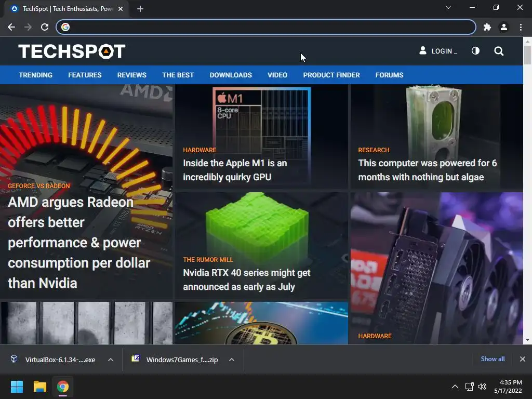Click the Google icon in address bar
The height and width of the screenshot is (399, 532).
[65, 27]
